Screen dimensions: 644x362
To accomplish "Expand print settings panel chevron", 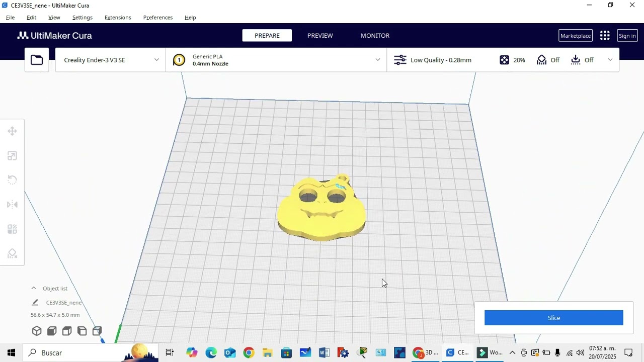I will tap(610, 60).
